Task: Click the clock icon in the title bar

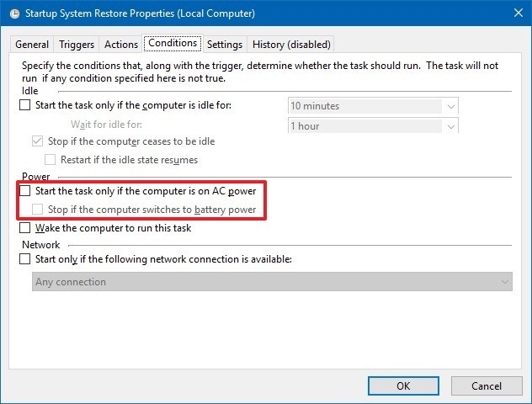Action: pyautogui.click(x=14, y=13)
